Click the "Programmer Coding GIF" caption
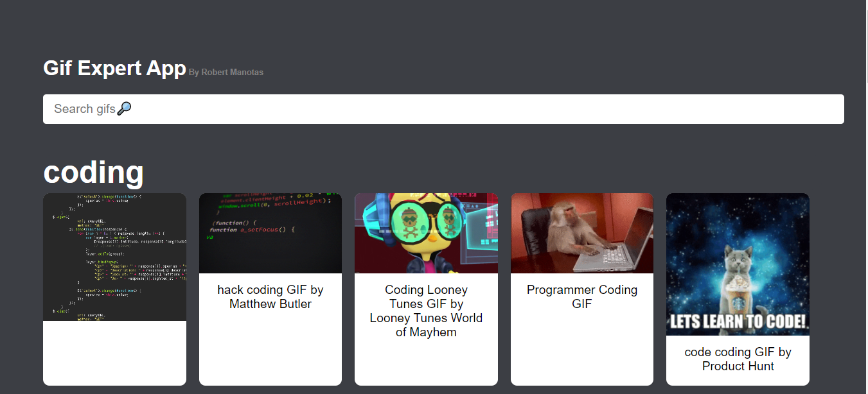The width and height of the screenshot is (868, 394). pos(581,296)
